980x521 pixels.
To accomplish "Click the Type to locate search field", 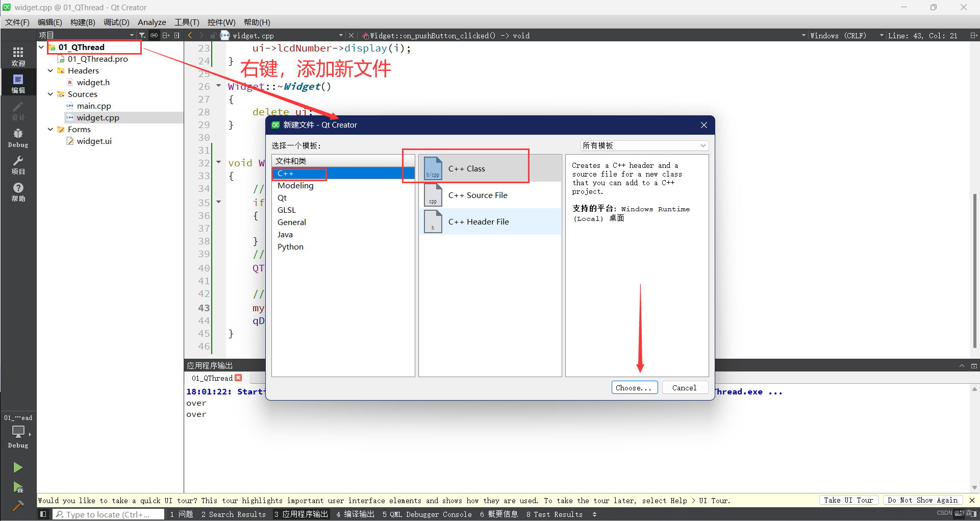I will [109, 514].
